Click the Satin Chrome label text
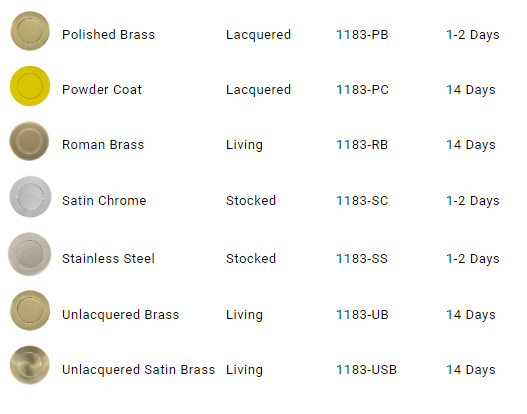This screenshot has height=414, width=527. [104, 201]
